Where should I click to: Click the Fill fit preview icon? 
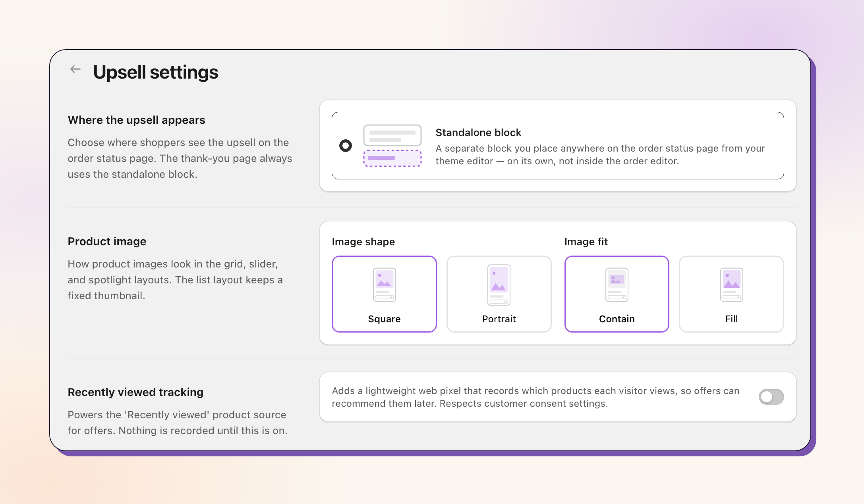point(731,285)
